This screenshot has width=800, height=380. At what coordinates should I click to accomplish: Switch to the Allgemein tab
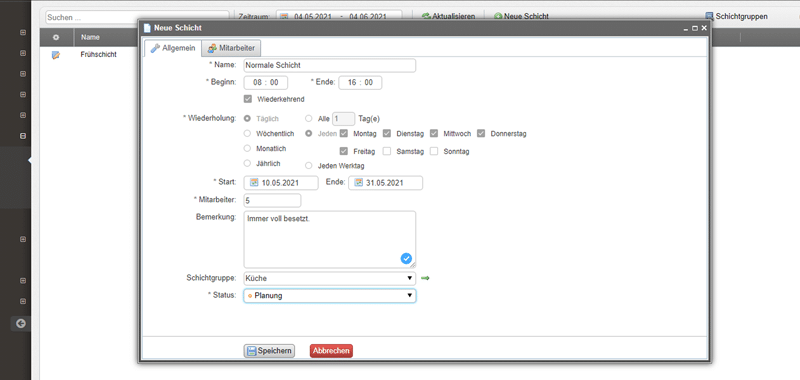click(172, 48)
